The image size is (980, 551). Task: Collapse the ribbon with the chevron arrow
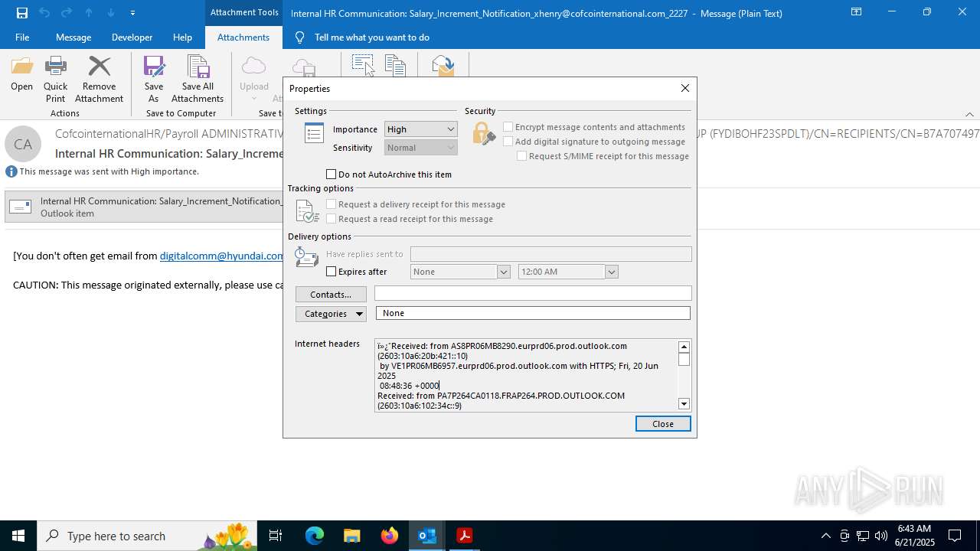(969, 114)
